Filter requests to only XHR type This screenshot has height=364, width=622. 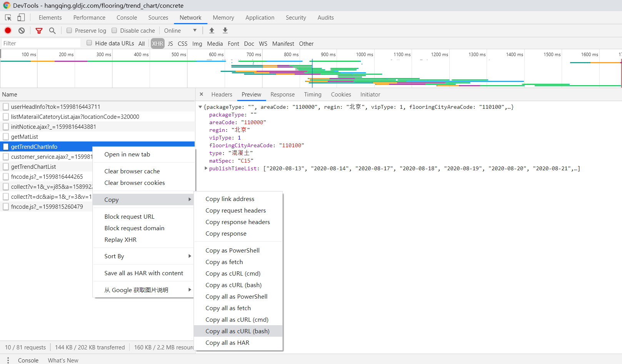157,43
